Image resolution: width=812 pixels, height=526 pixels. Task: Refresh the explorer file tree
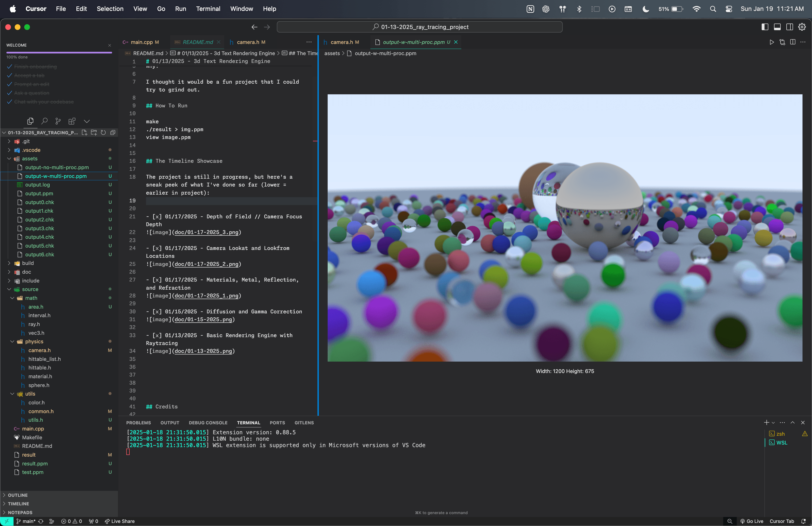(x=103, y=132)
